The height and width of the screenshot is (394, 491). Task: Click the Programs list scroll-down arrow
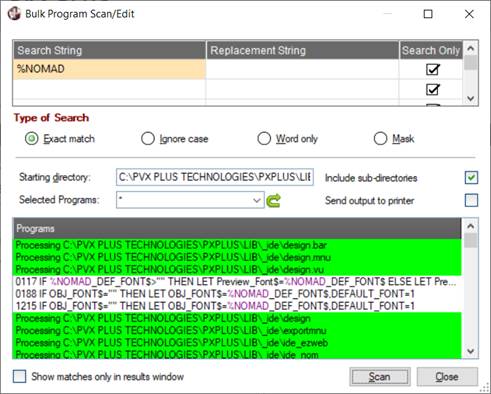click(x=470, y=351)
